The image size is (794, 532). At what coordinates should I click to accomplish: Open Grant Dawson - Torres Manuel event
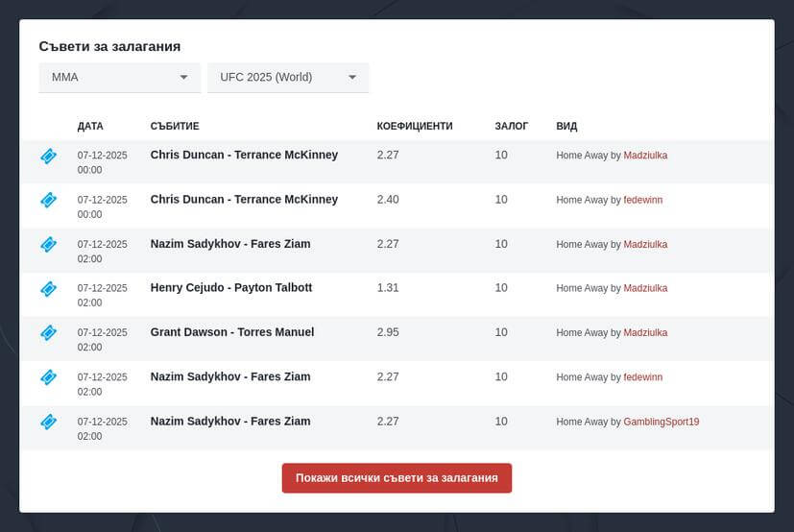[231, 332]
